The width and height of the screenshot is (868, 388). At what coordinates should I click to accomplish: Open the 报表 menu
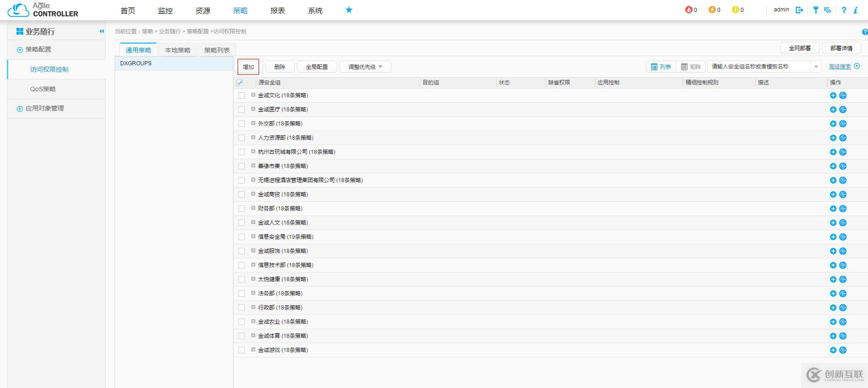pyautogui.click(x=278, y=10)
